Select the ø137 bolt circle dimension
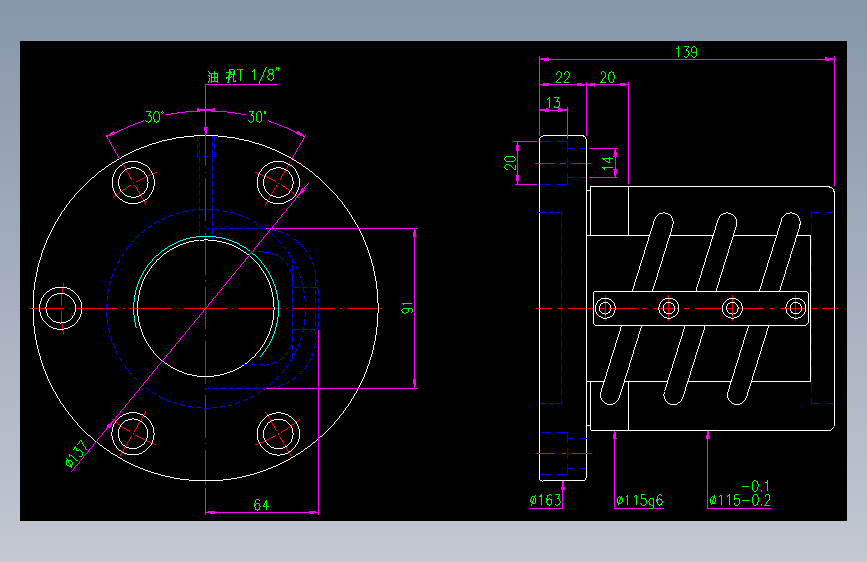The height and width of the screenshot is (562, 867). 76,454
